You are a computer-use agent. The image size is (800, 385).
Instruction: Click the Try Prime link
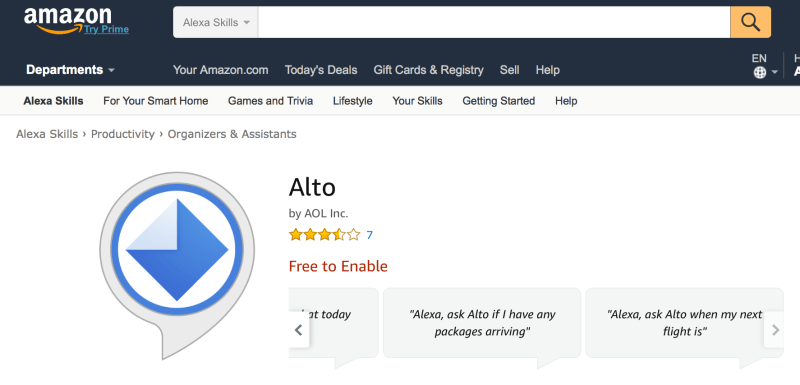click(107, 30)
